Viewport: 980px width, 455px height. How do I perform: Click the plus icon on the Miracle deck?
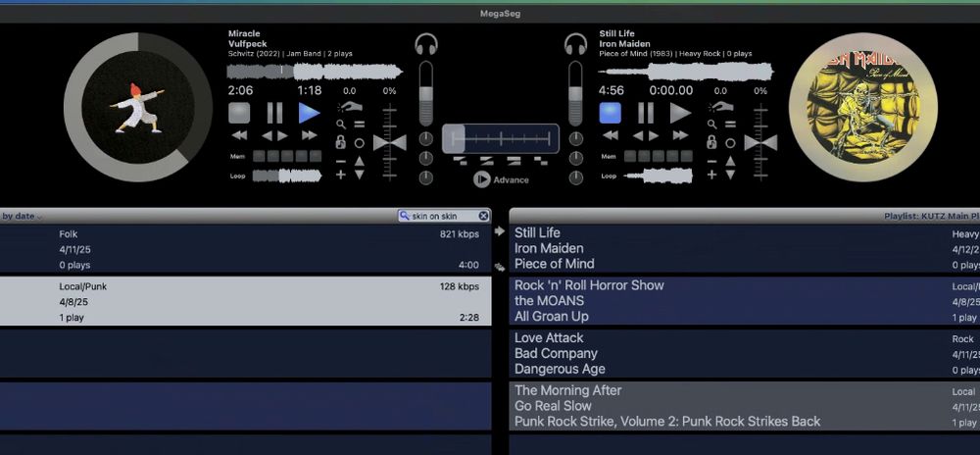click(x=341, y=175)
